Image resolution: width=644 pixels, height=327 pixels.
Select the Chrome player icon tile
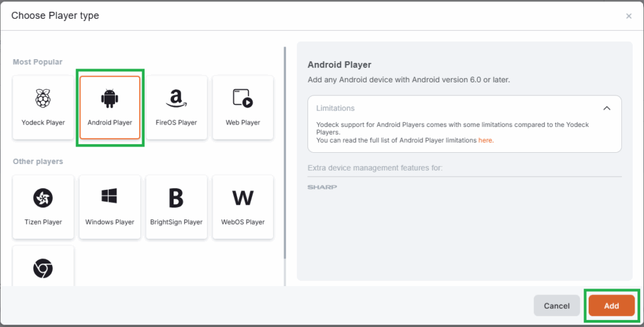click(43, 269)
